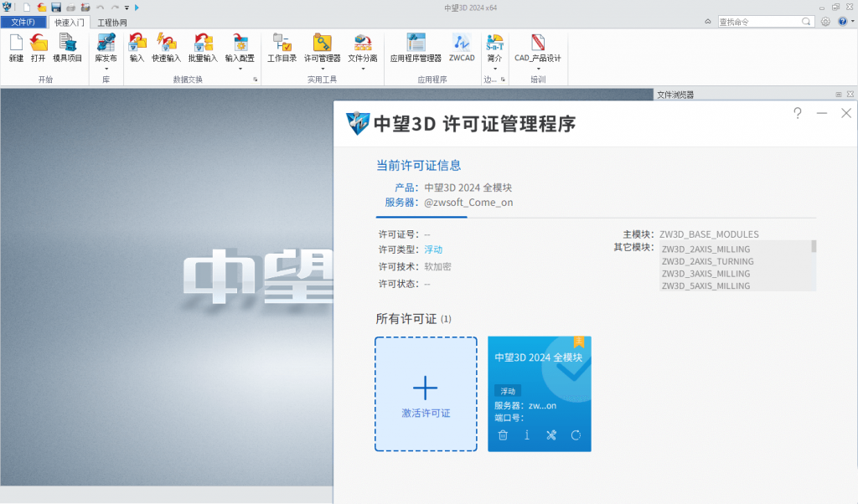858x504 pixels.
Task: Click the 文件浏览器 panel title
Action: pos(675,95)
